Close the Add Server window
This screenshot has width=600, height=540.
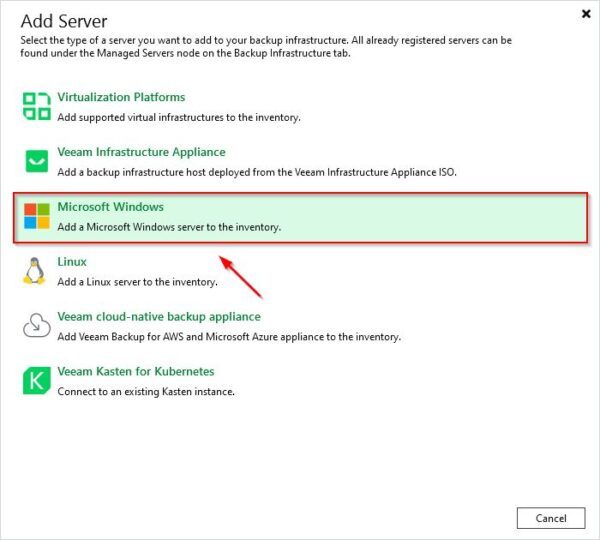[x=586, y=14]
